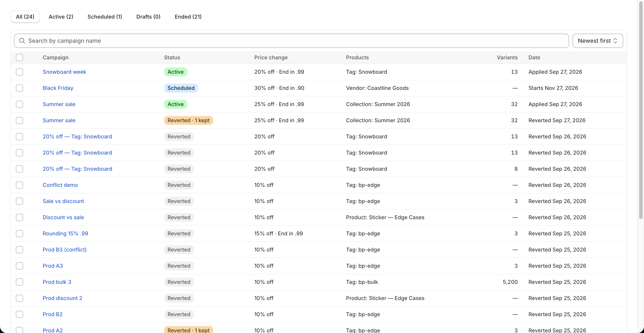Switch to the Ended (21) tab
The image size is (644, 333).
188,17
